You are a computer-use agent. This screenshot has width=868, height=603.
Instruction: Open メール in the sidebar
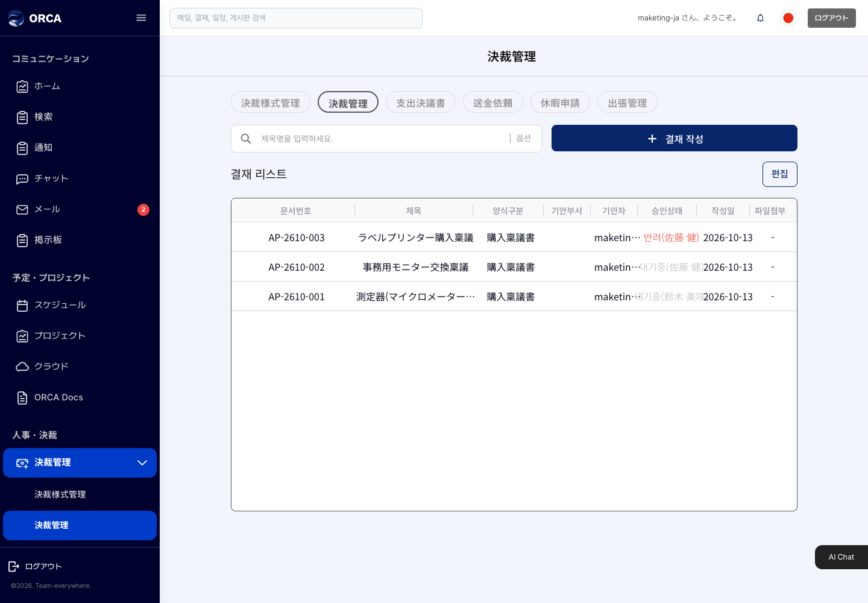click(x=80, y=209)
